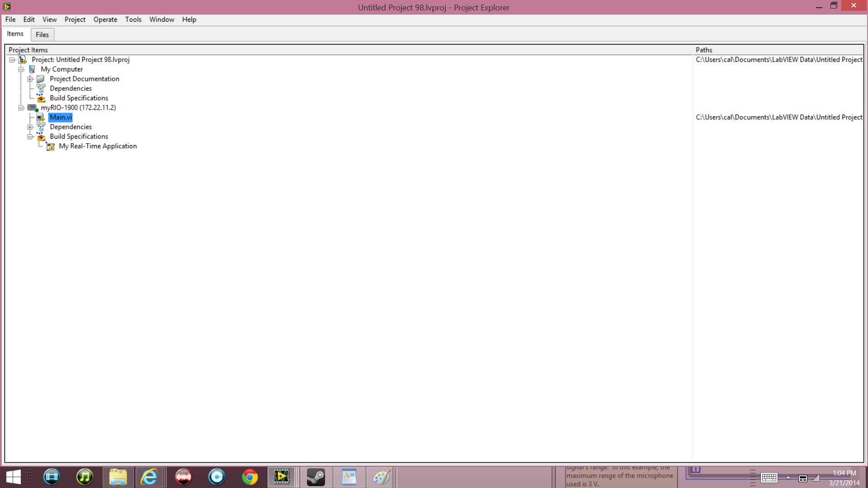868x488 pixels.
Task: Click the project root icon
Action: click(23, 60)
